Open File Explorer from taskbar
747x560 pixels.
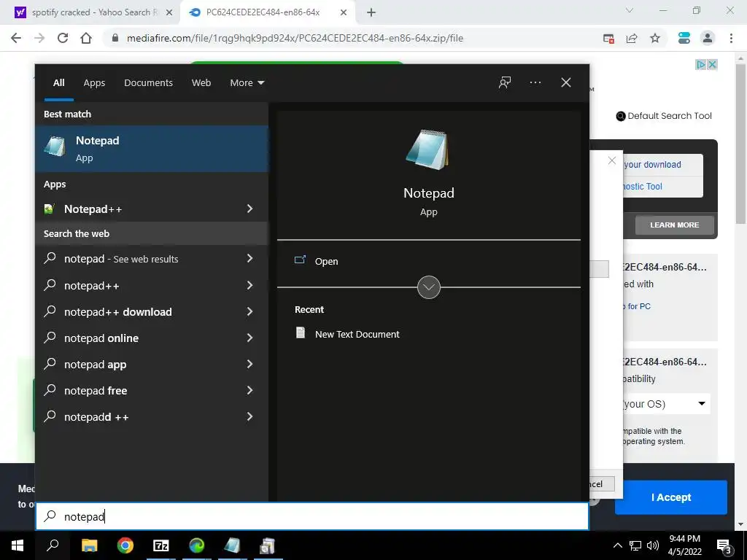click(89, 545)
